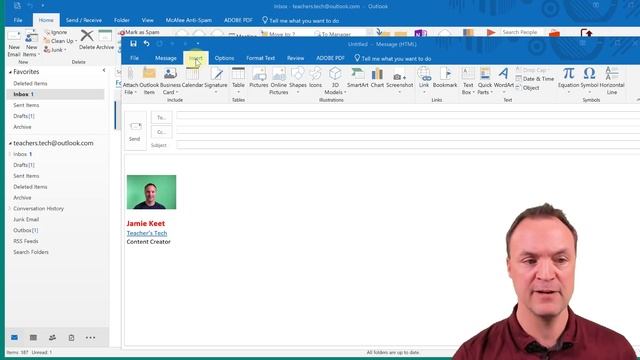The image size is (640, 360).
Task: Expand Junk dropdown in main ribbon
Action: tap(65, 50)
